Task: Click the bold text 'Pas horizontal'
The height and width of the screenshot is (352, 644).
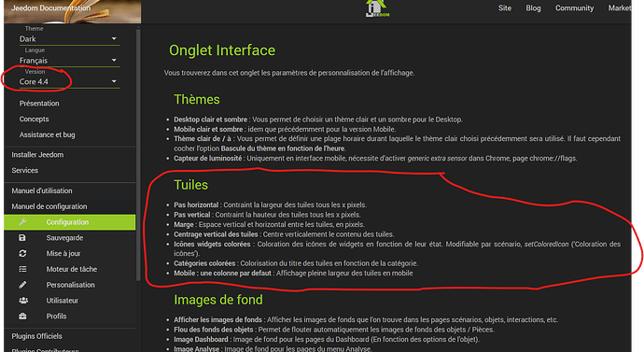Action: pos(196,205)
